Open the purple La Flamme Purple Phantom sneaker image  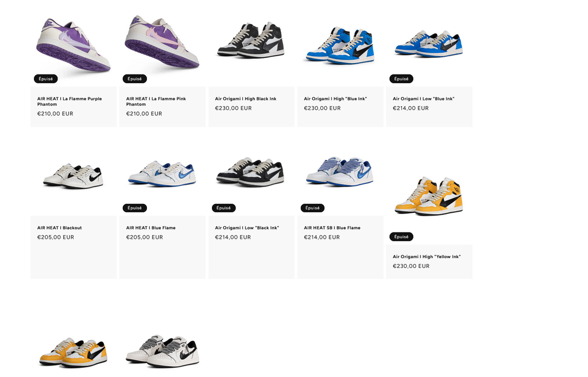[x=73, y=44]
